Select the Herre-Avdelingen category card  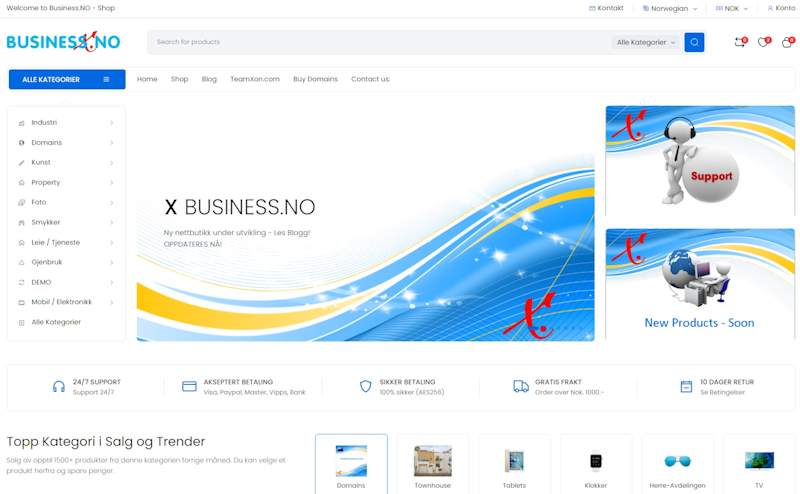coord(678,464)
